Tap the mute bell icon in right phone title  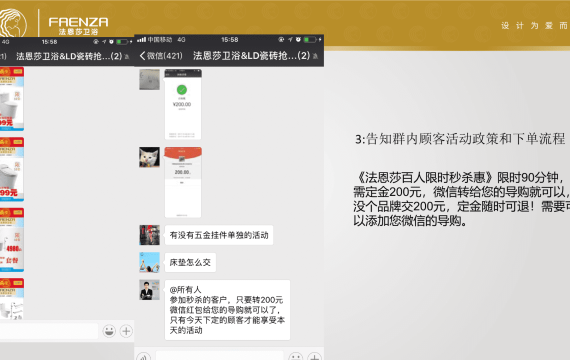tap(315, 56)
